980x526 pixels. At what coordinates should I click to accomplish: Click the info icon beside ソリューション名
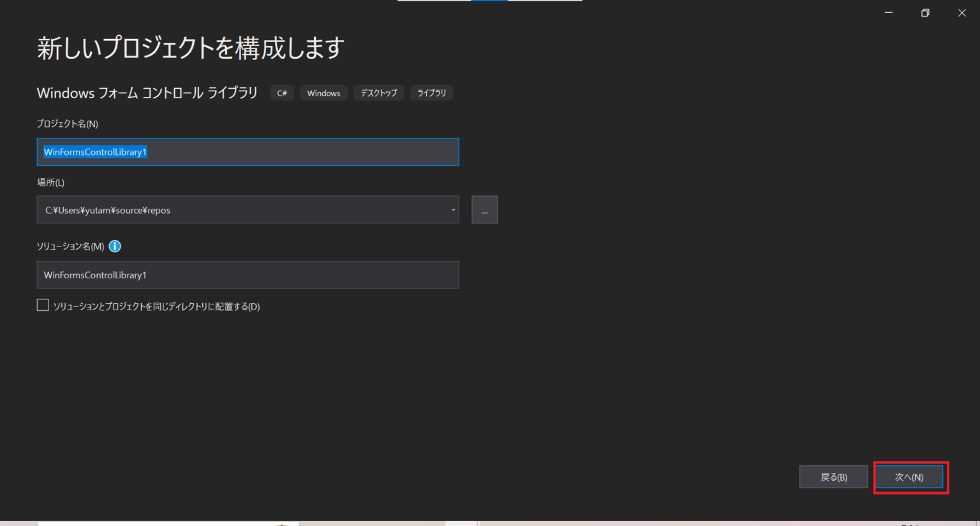[x=115, y=246]
